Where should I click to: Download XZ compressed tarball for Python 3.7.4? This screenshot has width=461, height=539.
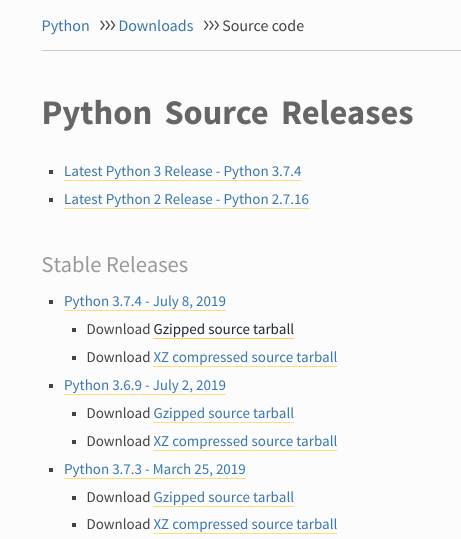tap(245, 358)
